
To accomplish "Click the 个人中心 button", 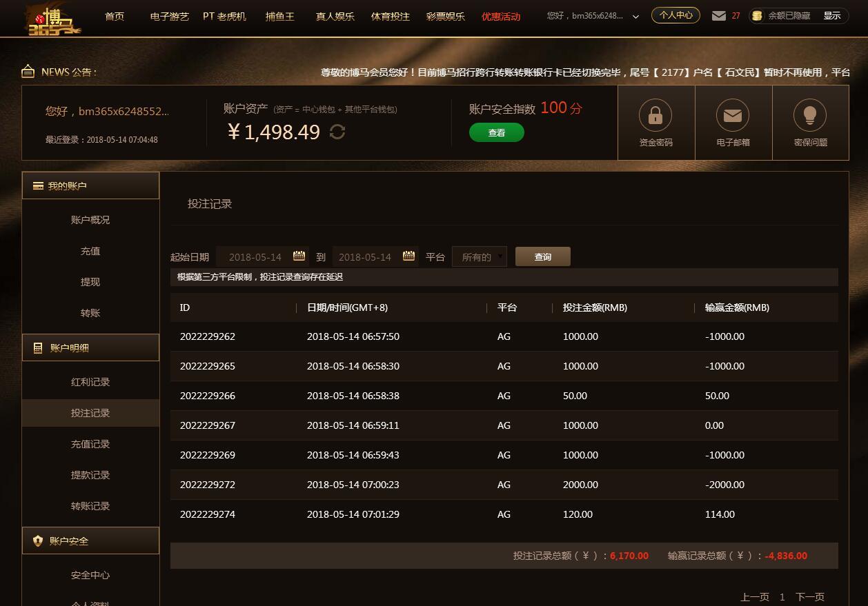I will coord(675,15).
